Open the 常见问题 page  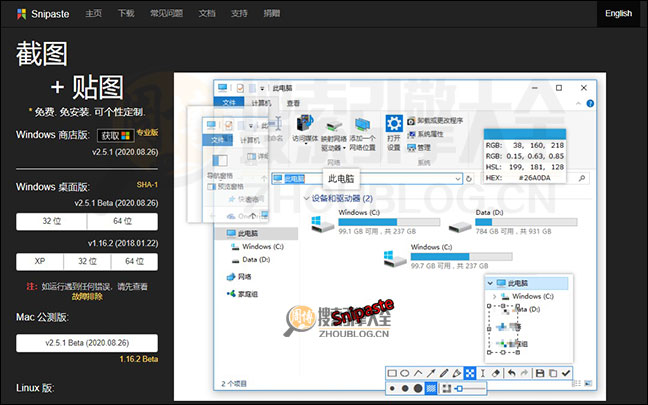(x=166, y=13)
